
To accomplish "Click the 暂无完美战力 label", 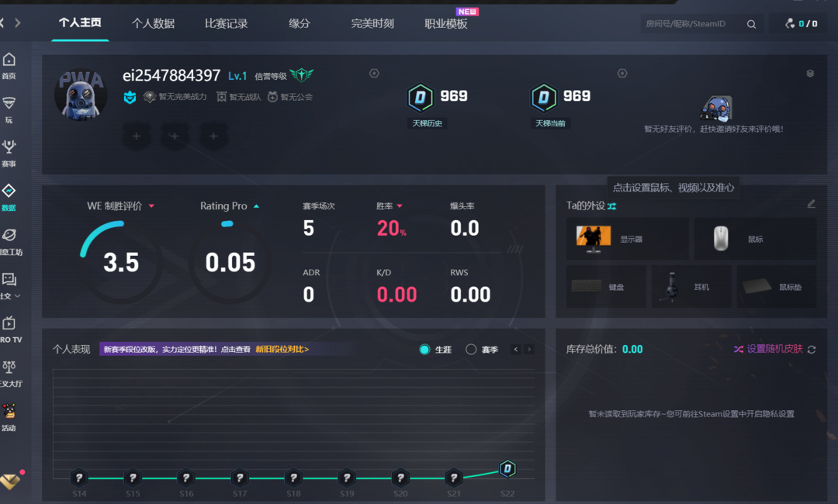I will pos(182,97).
